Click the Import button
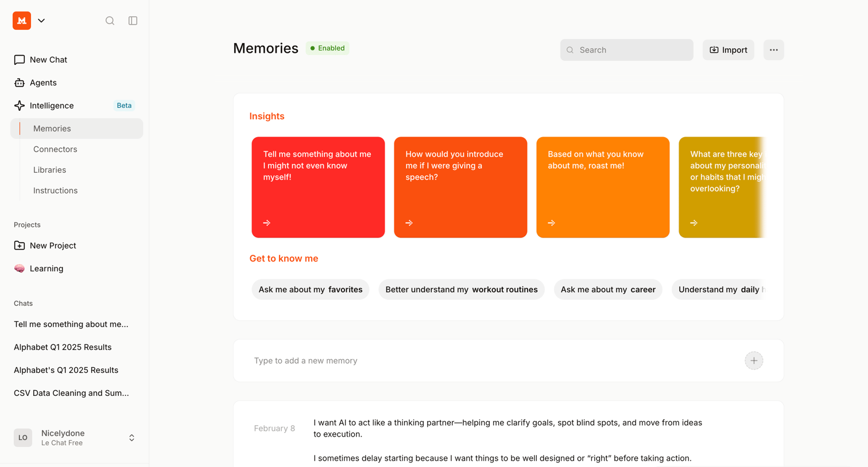Image resolution: width=868 pixels, height=467 pixels. [728, 50]
